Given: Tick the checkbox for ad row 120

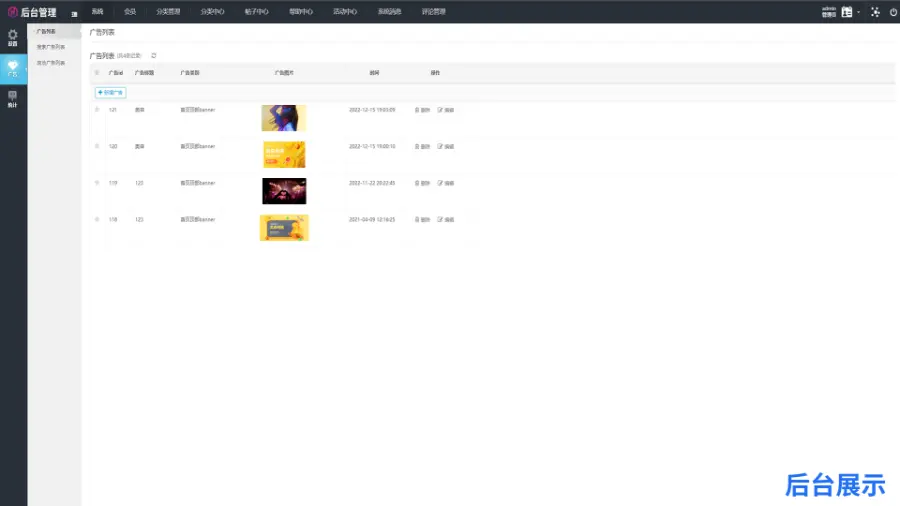Looking at the screenshot, I should click(97, 146).
